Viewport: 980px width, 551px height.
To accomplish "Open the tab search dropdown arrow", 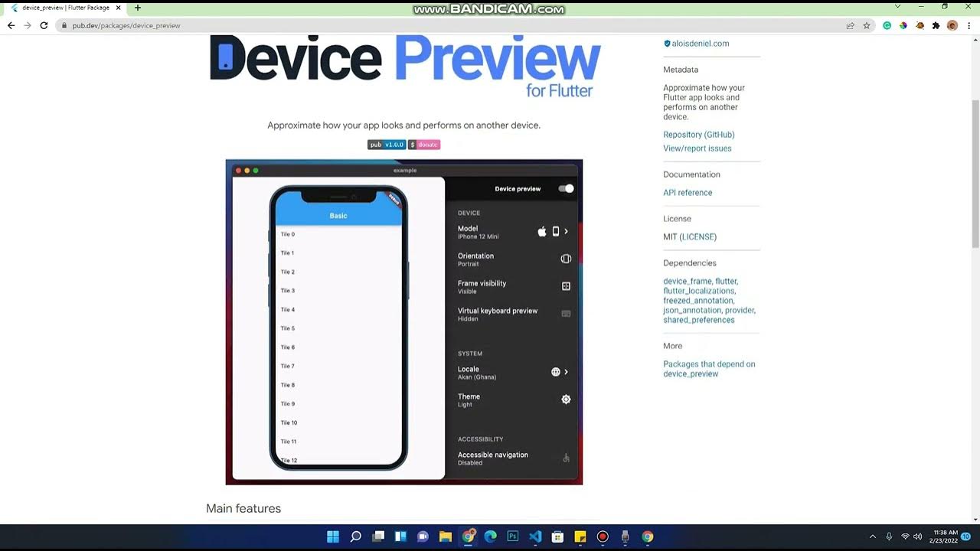I will point(898,7).
